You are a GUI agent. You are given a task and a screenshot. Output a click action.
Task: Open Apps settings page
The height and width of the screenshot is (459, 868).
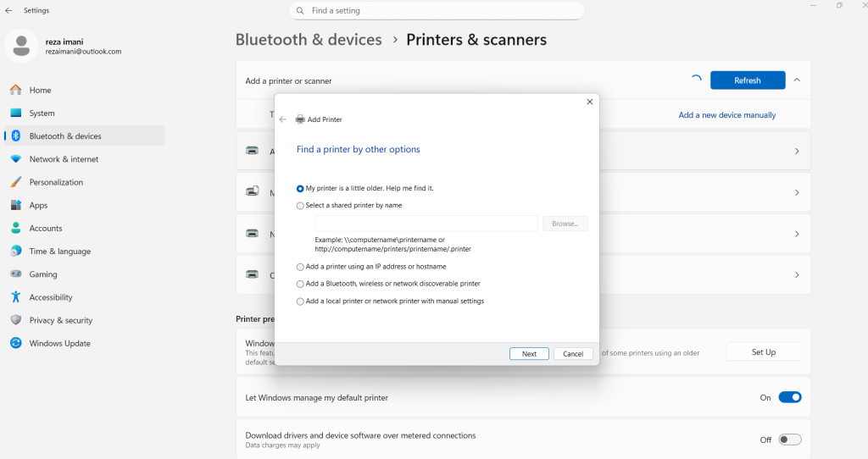point(85,205)
